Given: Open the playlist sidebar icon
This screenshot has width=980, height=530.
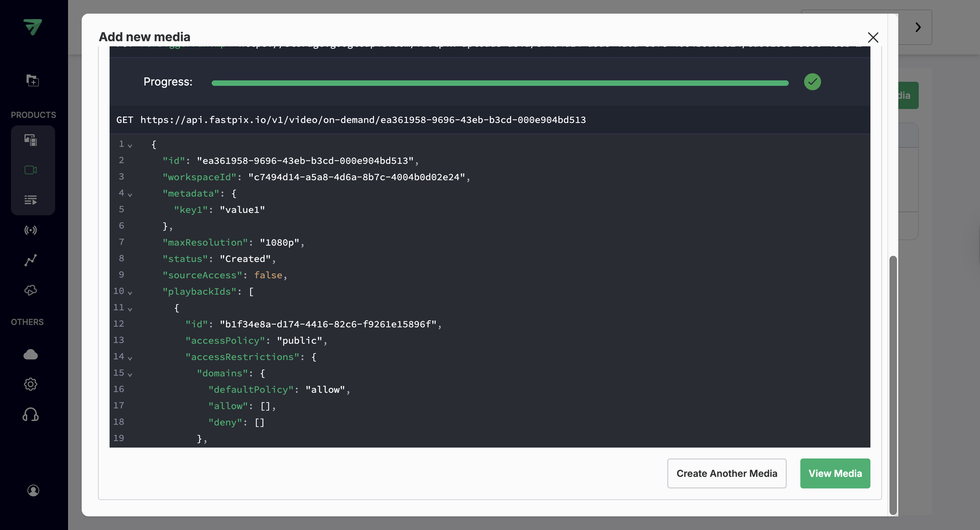Looking at the screenshot, I should [x=31, y=200].
